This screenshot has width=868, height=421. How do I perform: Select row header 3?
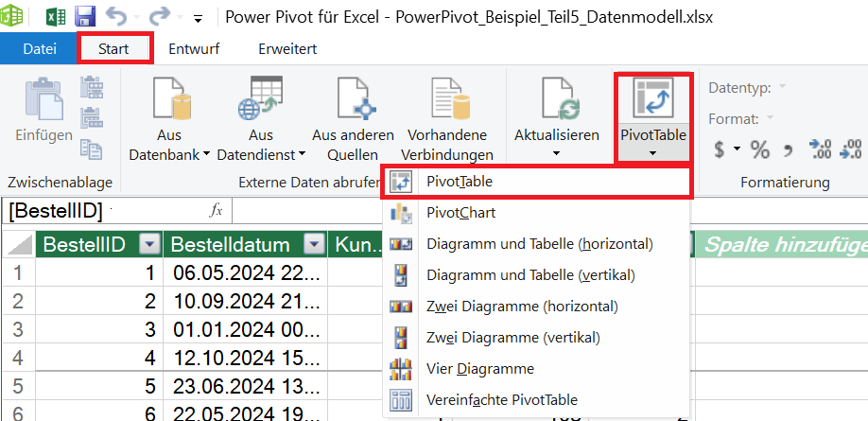pos(19,329)
